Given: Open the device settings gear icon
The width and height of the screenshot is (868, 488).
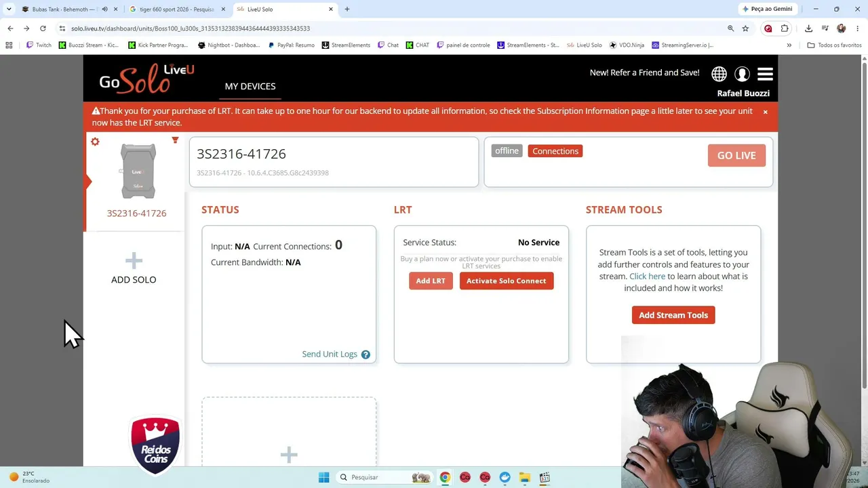Looking at the screenshot, I should tap(95, 142).
